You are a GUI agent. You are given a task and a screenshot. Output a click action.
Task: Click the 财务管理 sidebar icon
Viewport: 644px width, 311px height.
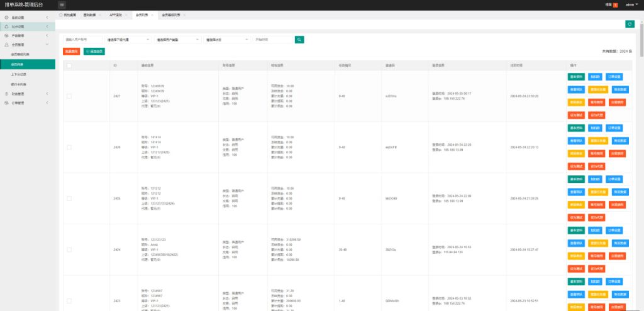(x=6, y=94)
